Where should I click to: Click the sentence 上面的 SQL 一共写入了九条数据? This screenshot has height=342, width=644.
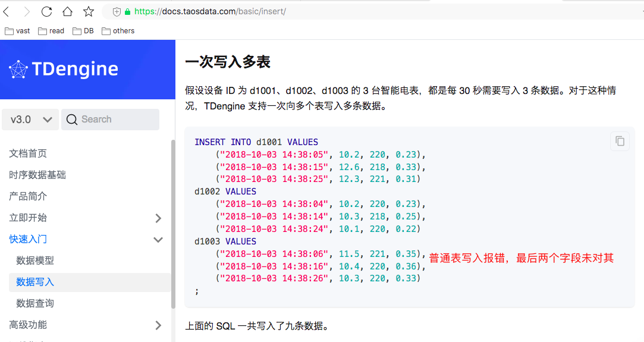pos(257,326)
